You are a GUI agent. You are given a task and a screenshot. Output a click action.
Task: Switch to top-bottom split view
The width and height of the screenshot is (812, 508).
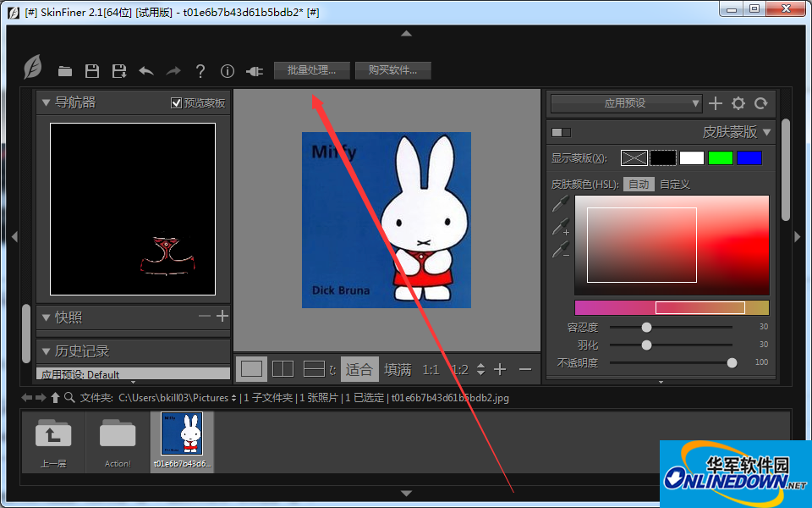pos(314,369)
